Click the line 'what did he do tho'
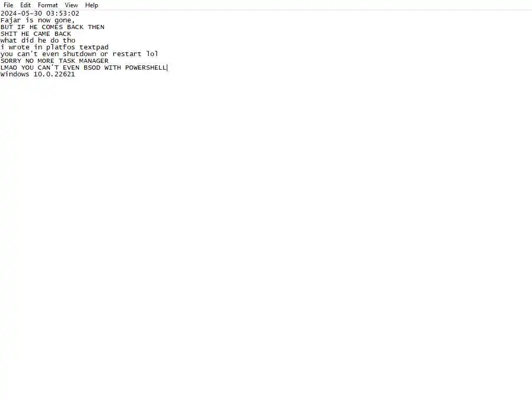 pos(38,41)
